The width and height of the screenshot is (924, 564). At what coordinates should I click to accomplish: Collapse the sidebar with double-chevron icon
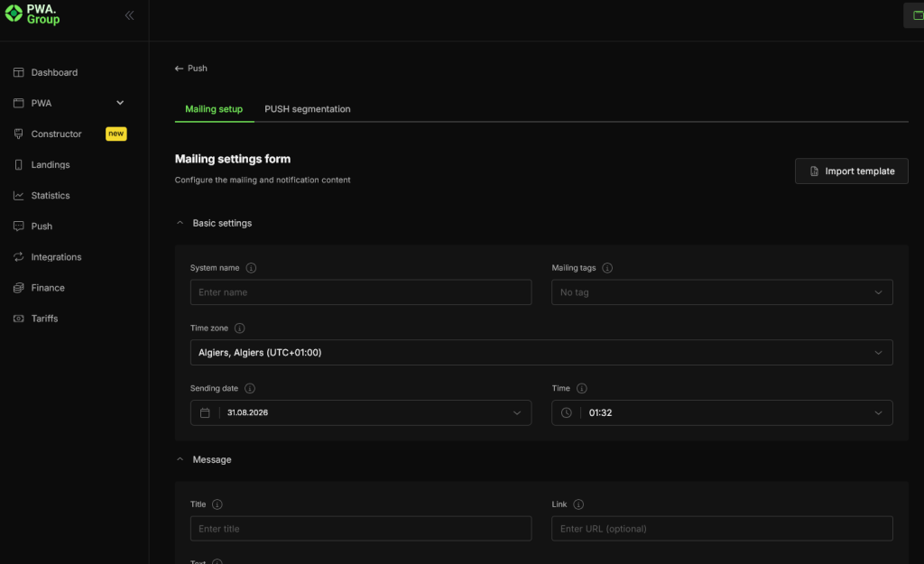pos(129,16)
